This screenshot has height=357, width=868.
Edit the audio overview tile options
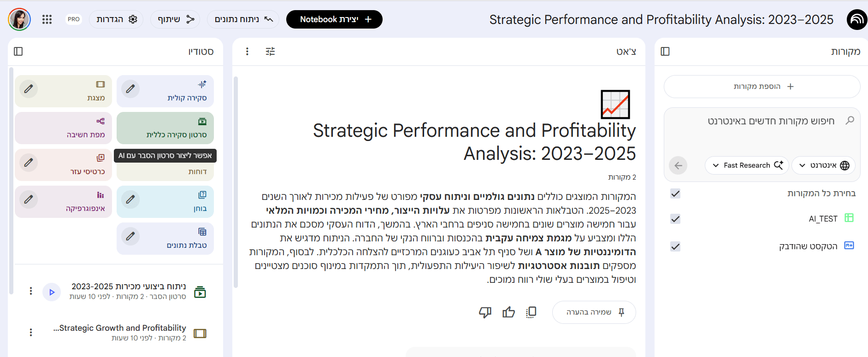[130, 88]
